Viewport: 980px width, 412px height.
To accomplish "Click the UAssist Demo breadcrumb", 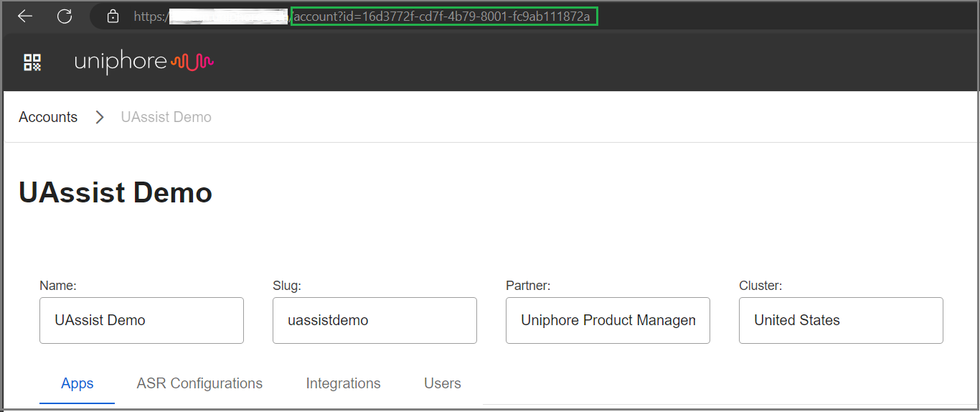I will 166,117.
